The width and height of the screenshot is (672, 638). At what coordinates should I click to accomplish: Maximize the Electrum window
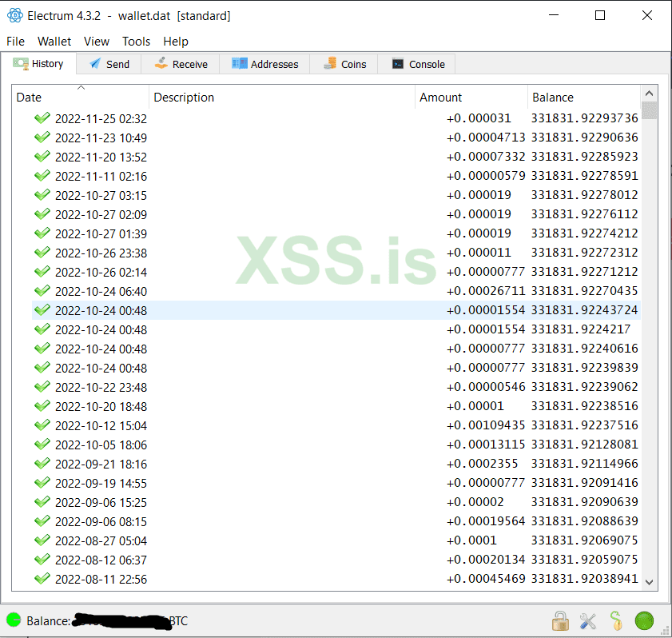tap(600, 15)
